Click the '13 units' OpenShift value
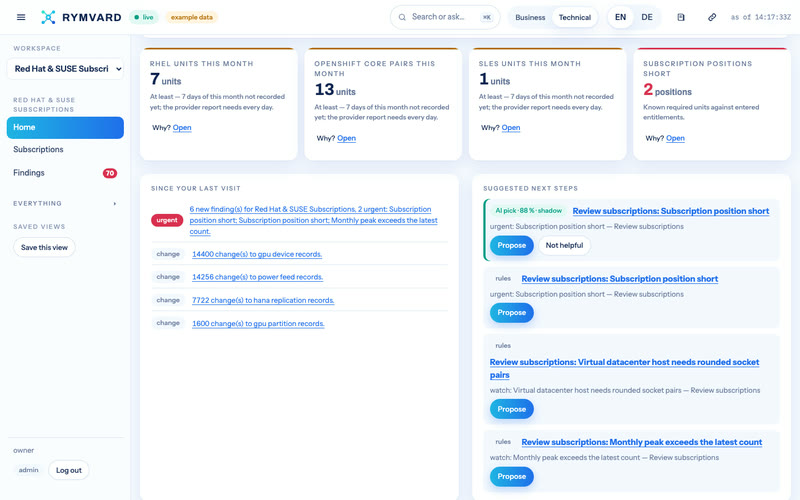Viewport: 800px width, 500px height. pos(335,90)
